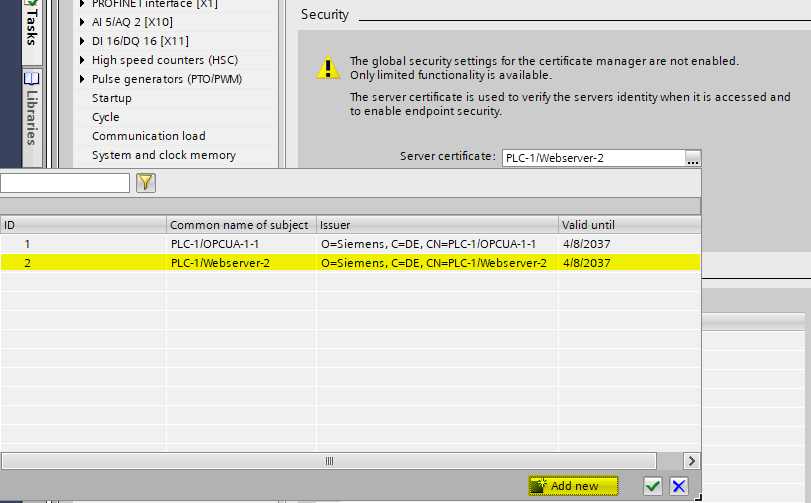
Task: Click Add new certificate button
Action: point(573,486)
